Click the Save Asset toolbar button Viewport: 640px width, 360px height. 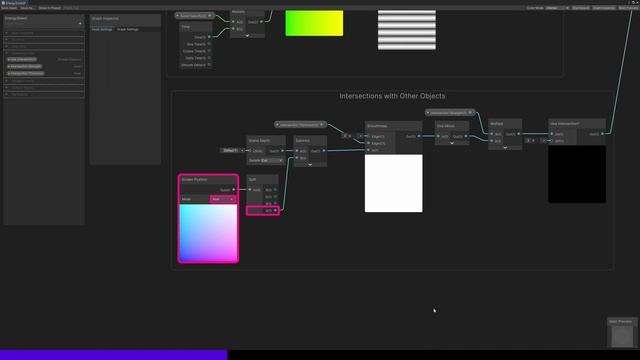9,8
